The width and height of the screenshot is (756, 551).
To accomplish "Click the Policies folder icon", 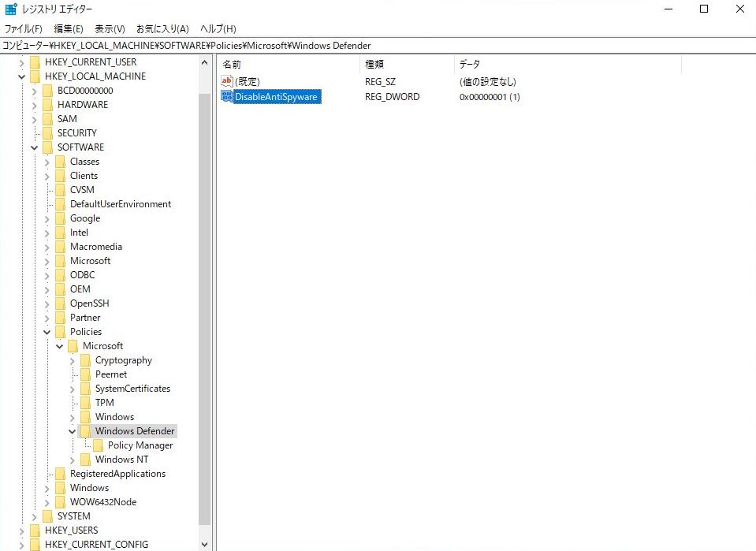I will pos(60,332).
